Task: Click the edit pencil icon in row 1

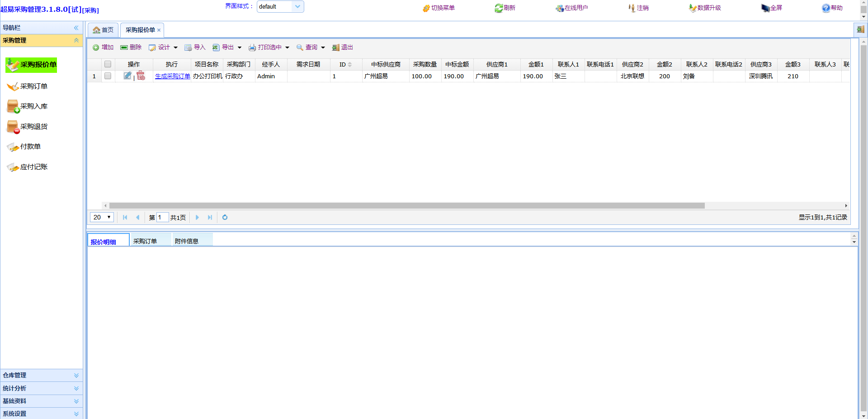Action: 127,76
